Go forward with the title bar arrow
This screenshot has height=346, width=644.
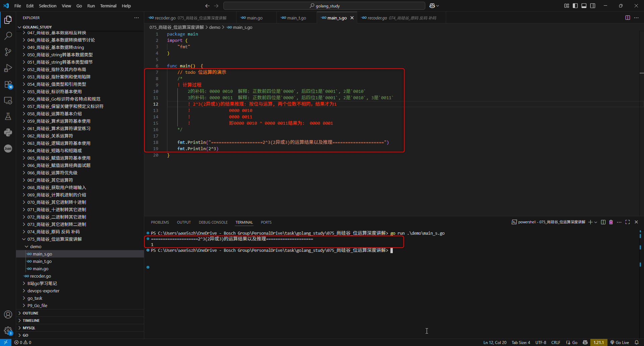point(216,6)
